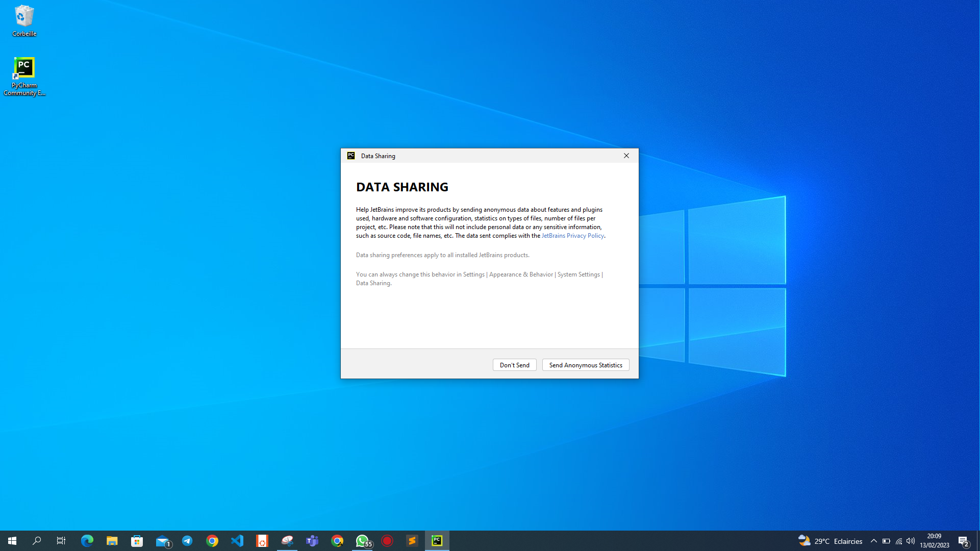Open the orange Ubuntu app on the taskbar
Image resolution: width=980 pixels, height=551 pixels.
(262, 541)
